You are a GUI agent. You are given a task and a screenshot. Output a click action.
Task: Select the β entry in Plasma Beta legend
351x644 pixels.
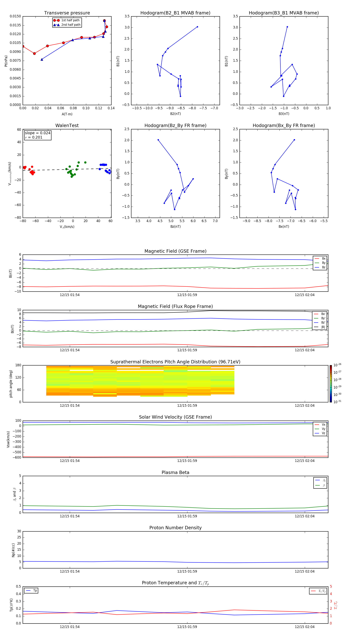coord(320,485)
